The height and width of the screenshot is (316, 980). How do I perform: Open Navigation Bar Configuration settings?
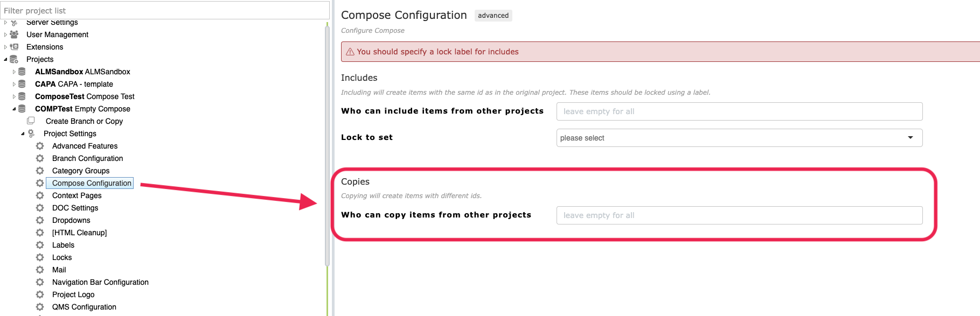click(100, 282)
